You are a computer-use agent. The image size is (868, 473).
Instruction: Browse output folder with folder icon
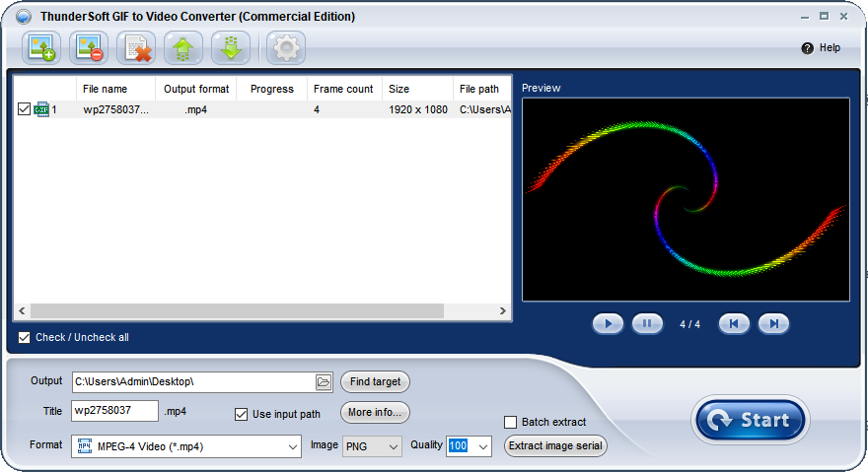point(323,381)
